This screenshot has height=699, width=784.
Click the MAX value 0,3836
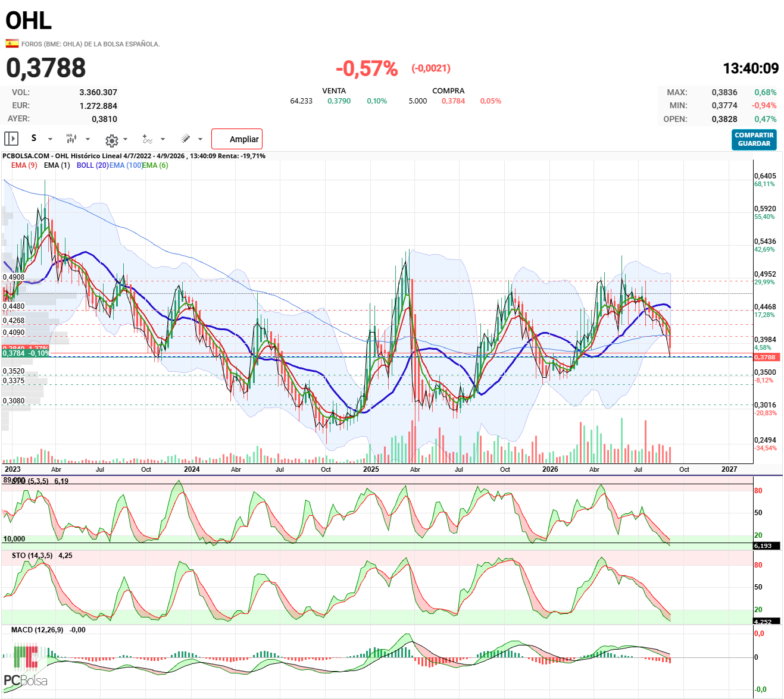click(724, 93)
